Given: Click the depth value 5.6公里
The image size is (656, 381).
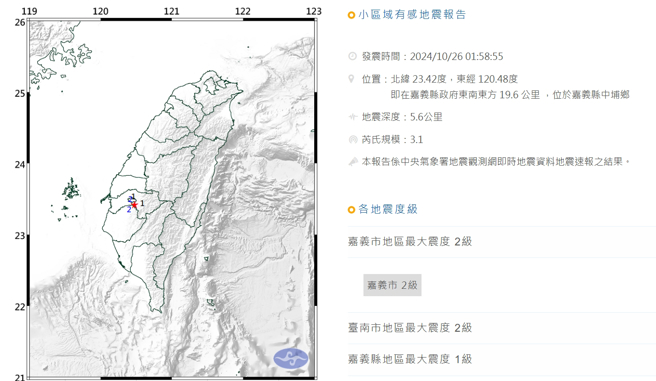Looking at the screenshot, I should pos(426,117).
